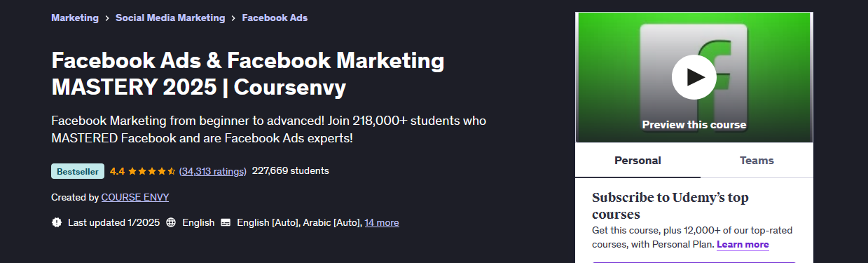Click chevron after Social Media Marketing

[x=233, y=18]
